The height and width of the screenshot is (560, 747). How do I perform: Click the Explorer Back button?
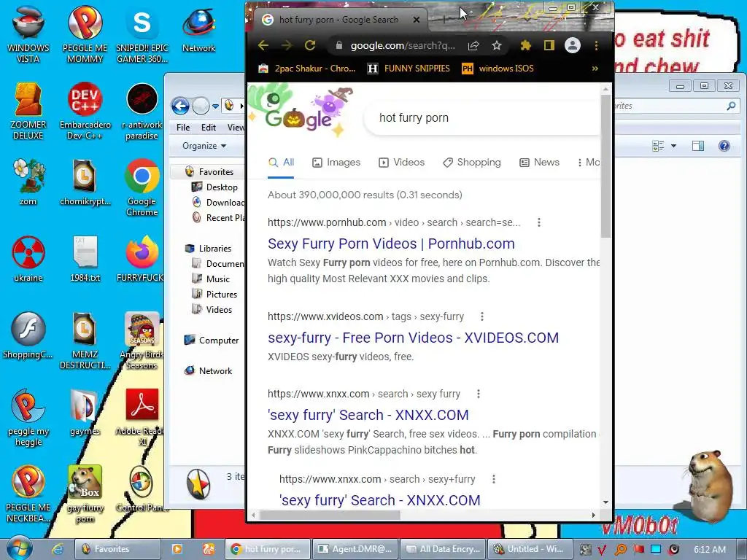[180, 106]
